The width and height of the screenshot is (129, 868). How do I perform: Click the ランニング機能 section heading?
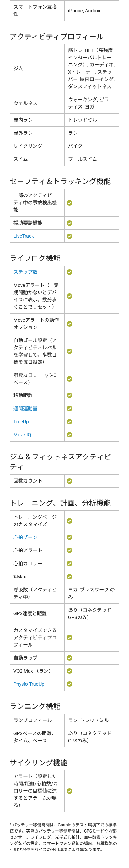(x=35, y=706)
